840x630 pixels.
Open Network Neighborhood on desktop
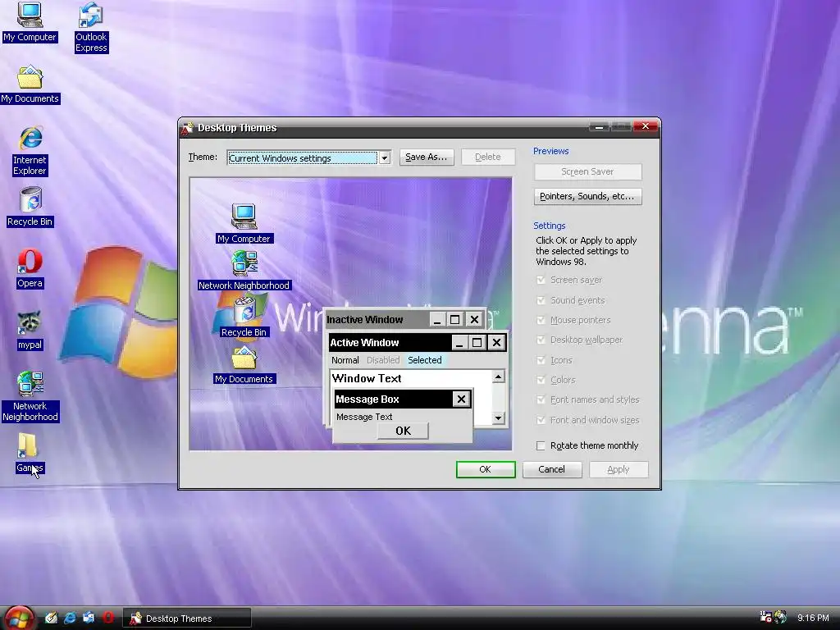[30, 396]
